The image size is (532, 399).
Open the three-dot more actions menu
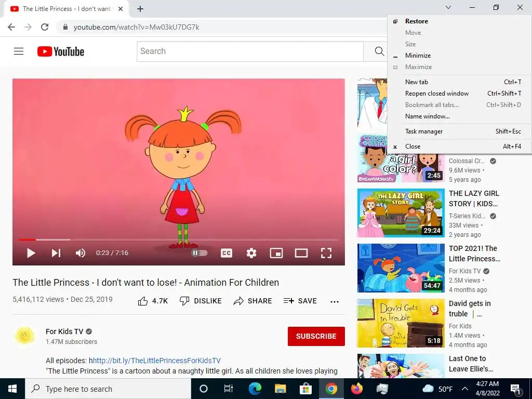pyautogui.click(x=335, y=302)
